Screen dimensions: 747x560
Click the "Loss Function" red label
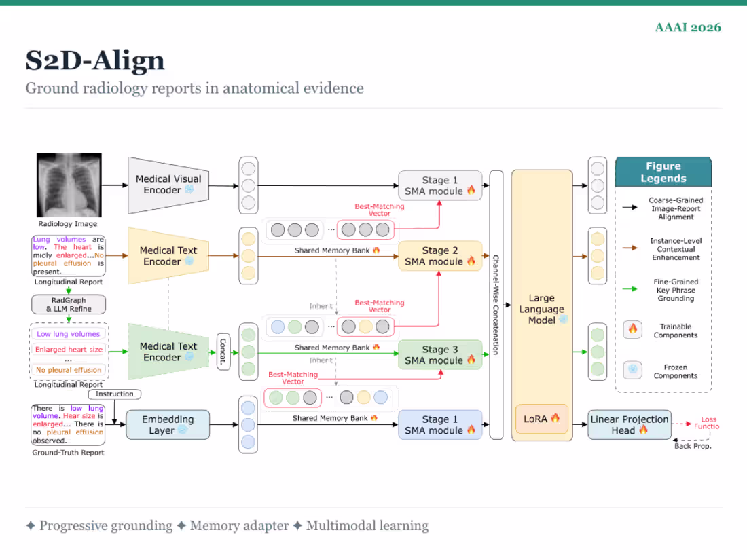[x=707, y=423]
